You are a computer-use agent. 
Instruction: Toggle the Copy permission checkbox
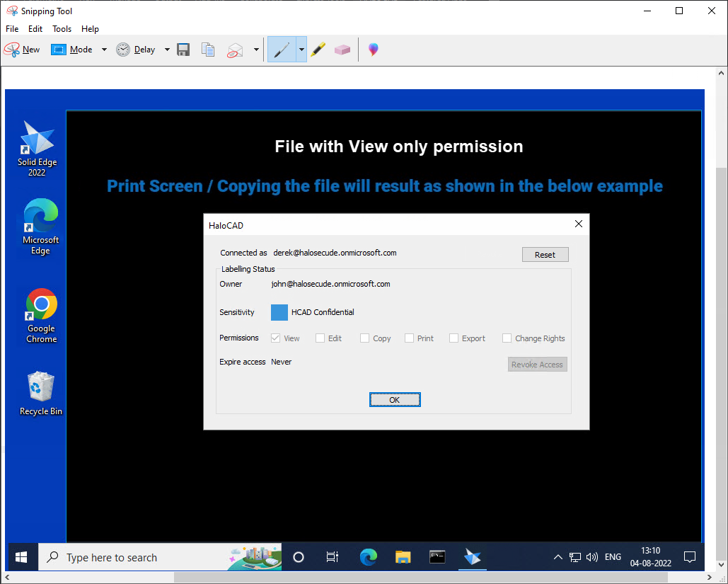tap(365, 338)
